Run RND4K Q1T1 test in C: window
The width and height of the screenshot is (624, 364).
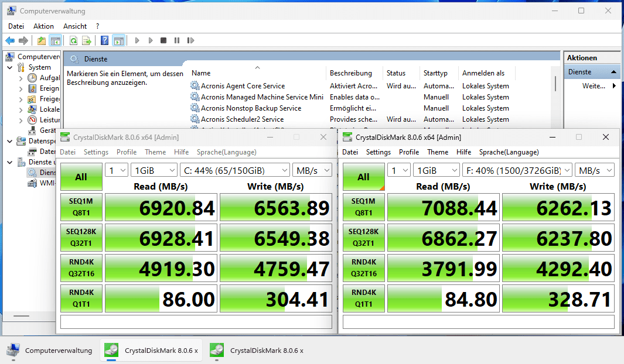[81, 298]
